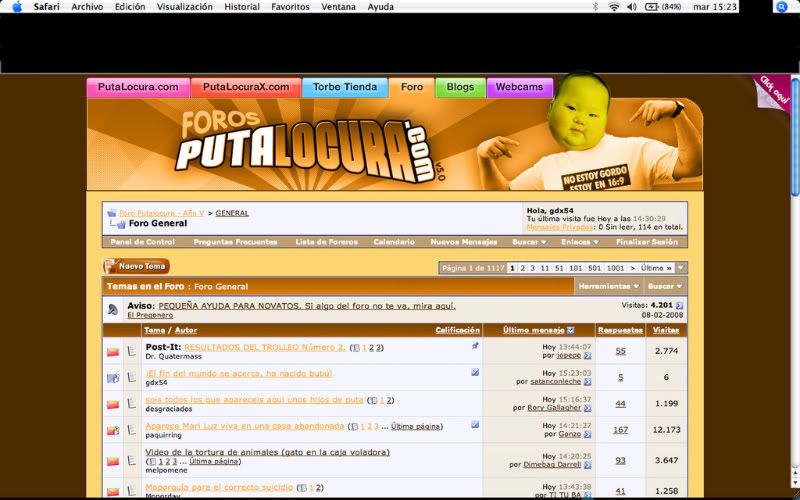800x500 pixels.
Task: Go to last post arrow next to jopepe
Action: (x=587, y=356)
